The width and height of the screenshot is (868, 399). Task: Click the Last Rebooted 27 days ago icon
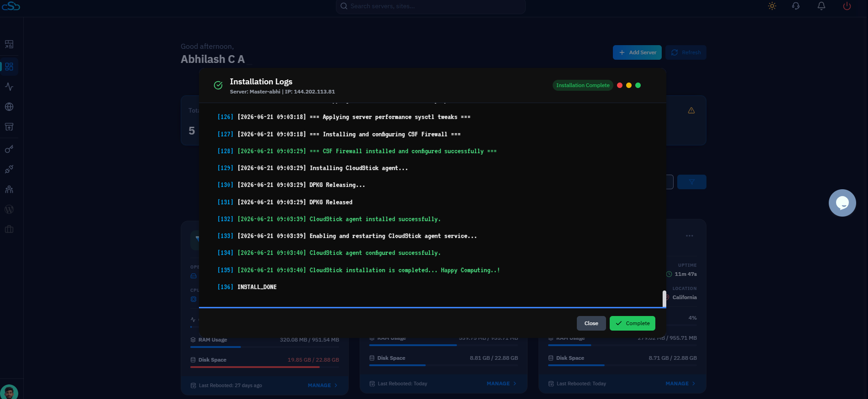pyautogui.click(x=193, y=385)
